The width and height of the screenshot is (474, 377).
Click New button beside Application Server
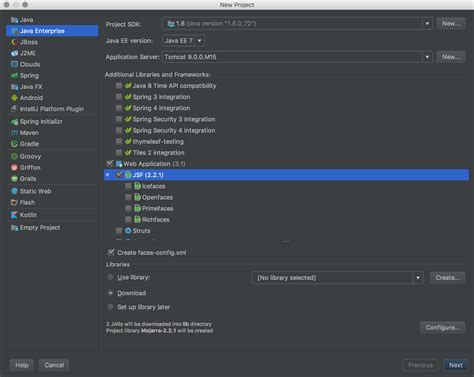[x=451, y=57]
